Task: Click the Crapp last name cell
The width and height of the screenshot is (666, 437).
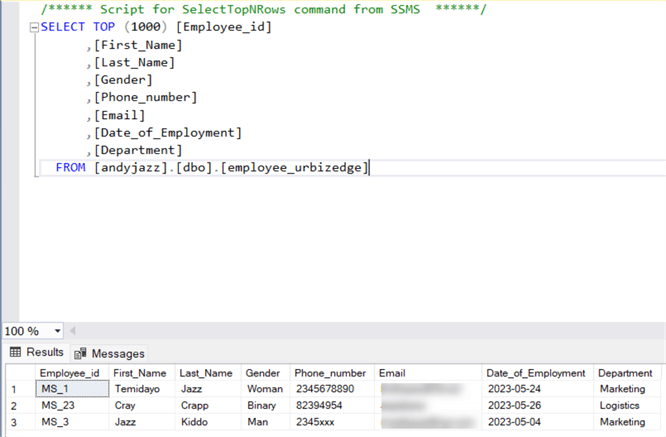Action: click(208, 406)
